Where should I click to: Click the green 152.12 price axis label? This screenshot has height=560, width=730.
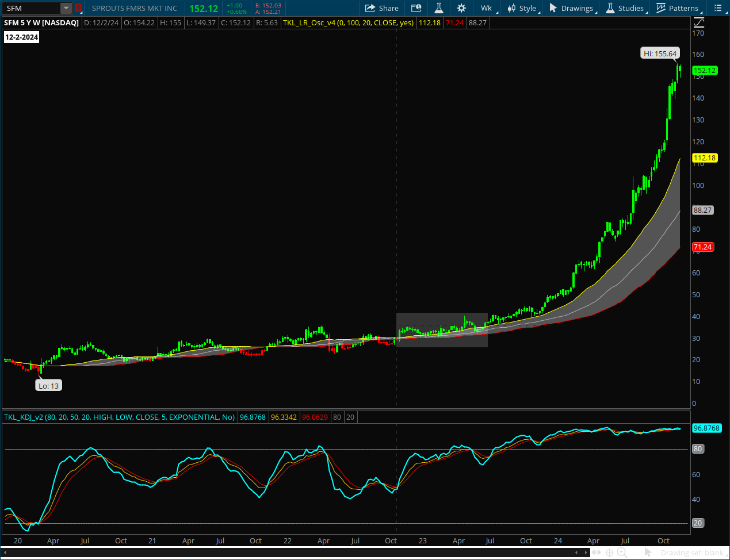[x=705, y=71]
